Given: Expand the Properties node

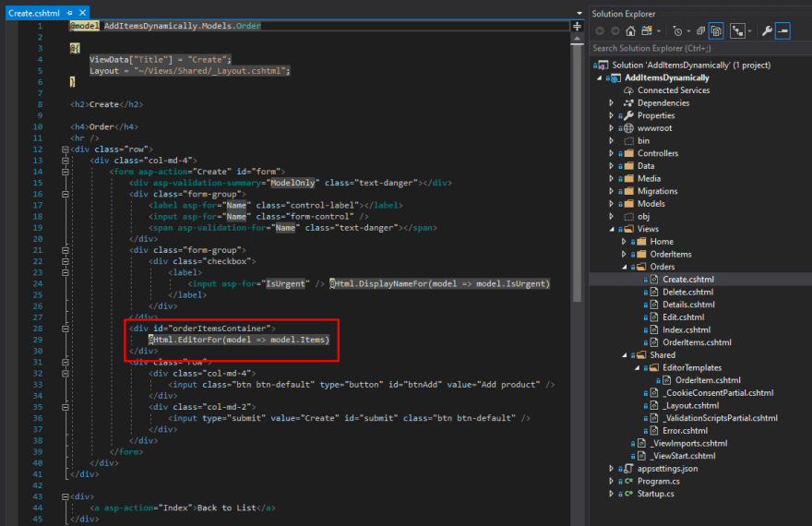Looking at the screenshot, I should [x=612, y=115].
